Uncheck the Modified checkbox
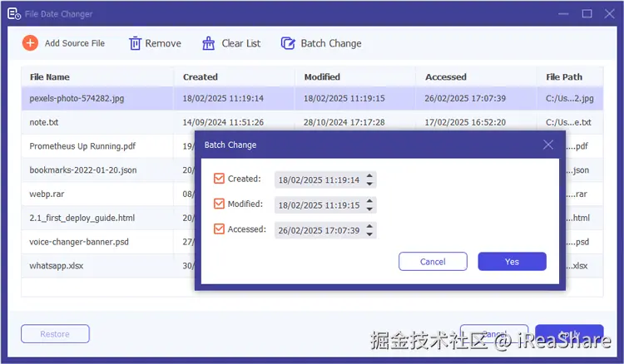Screen dimensions: 624x364 pyautogui.click(x=219, y=204)
